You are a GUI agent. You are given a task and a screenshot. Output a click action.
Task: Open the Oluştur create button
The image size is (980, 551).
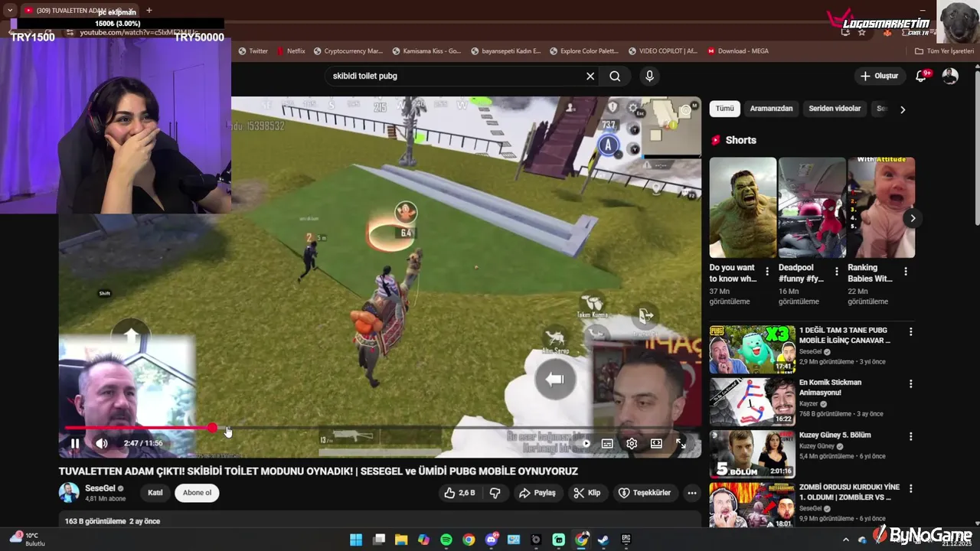879,76
